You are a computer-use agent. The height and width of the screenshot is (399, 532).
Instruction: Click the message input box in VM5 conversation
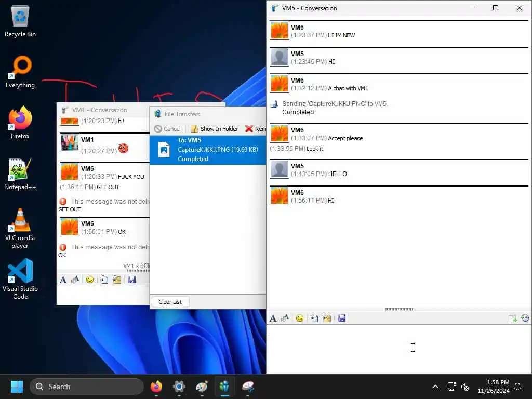(x=398, y=349)
